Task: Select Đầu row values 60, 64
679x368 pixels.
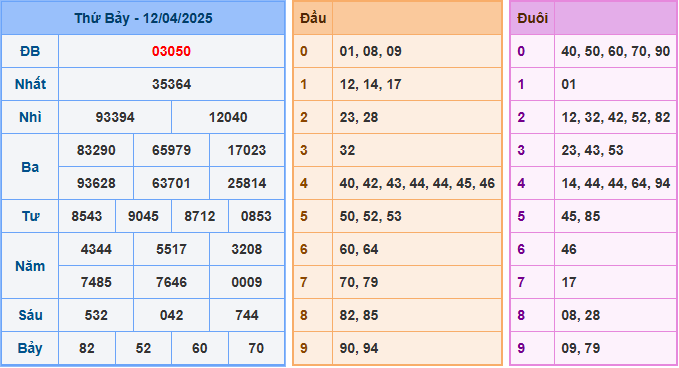Action: [x=359, y=249]
